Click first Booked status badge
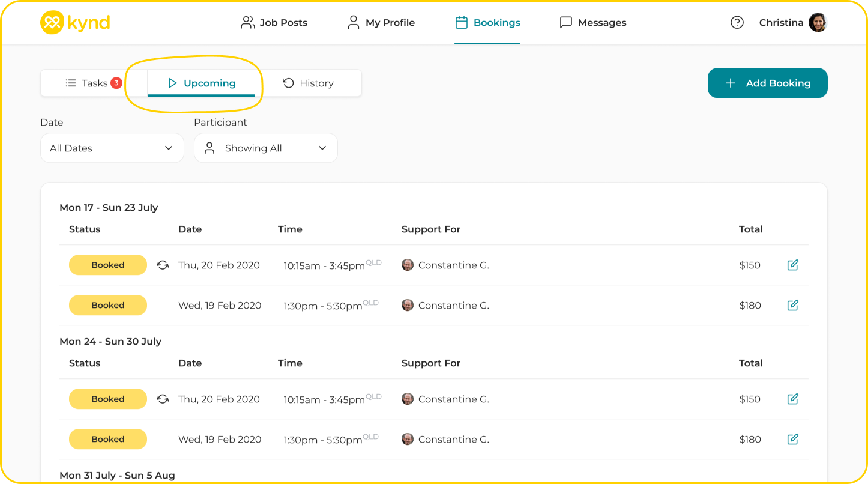 (x=108, y=265)
